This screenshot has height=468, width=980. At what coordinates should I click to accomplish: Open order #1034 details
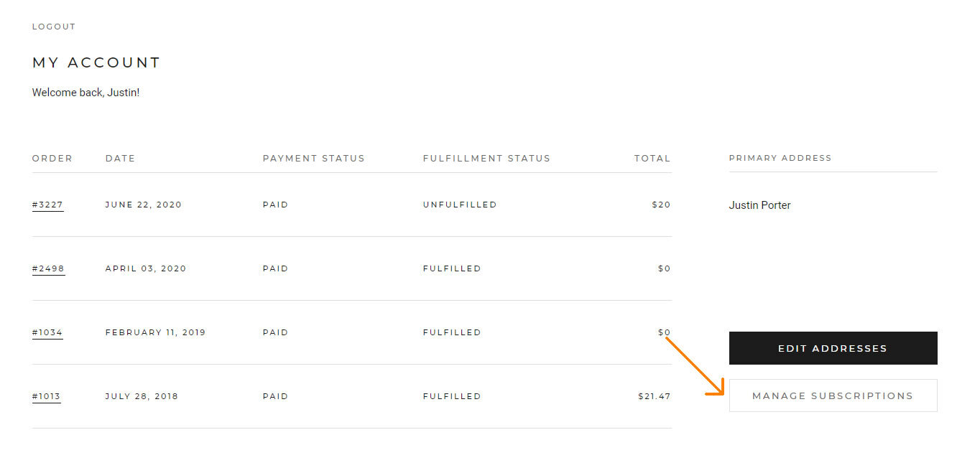coord(47,332)
